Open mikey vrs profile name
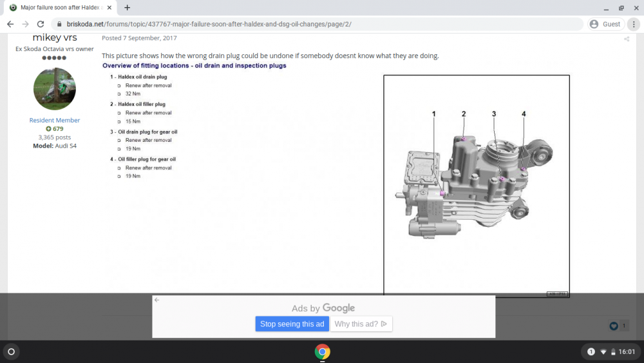 [x=55, y=37]
